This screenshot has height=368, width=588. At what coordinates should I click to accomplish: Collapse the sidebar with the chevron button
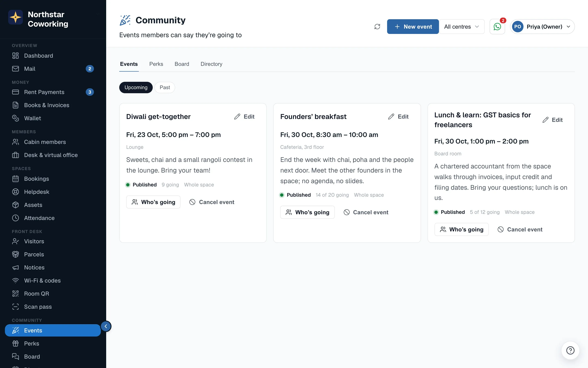coord(106,326)
